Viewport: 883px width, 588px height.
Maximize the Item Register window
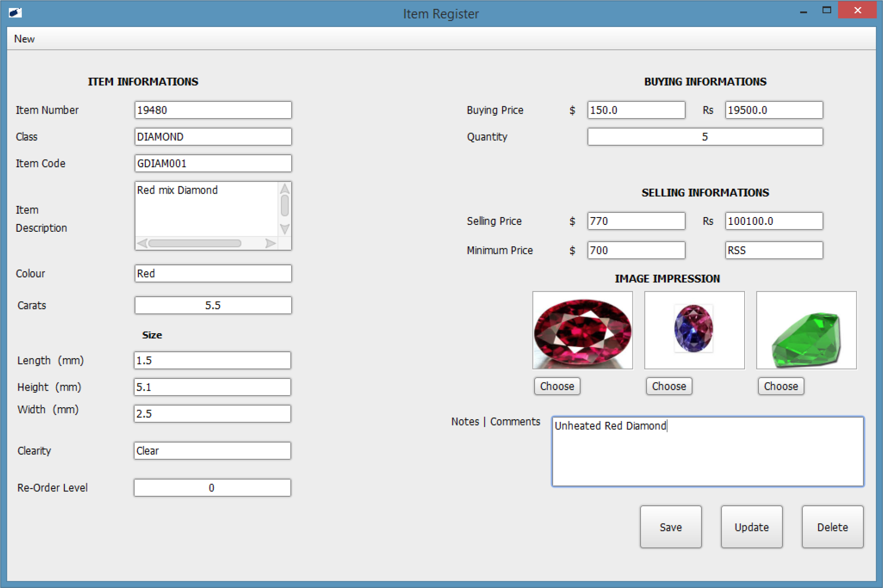(x=827, y=11)
